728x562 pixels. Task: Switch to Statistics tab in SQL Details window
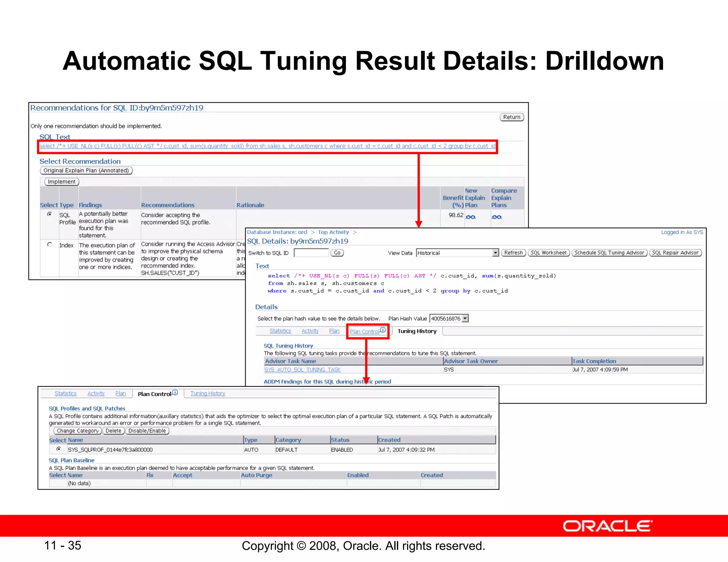280,331
